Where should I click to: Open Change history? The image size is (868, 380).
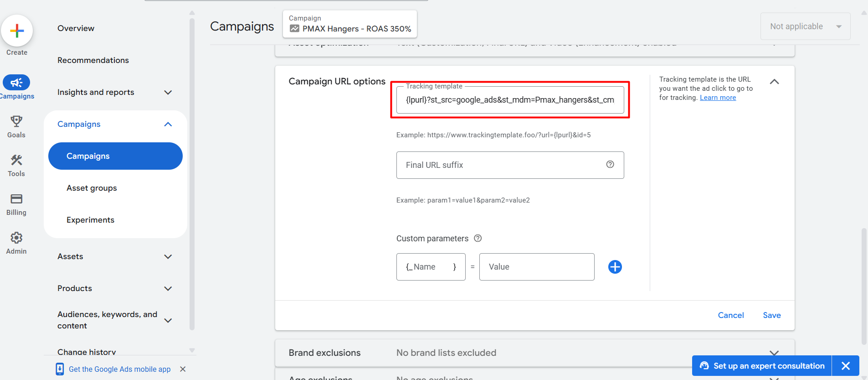(87, 352)
